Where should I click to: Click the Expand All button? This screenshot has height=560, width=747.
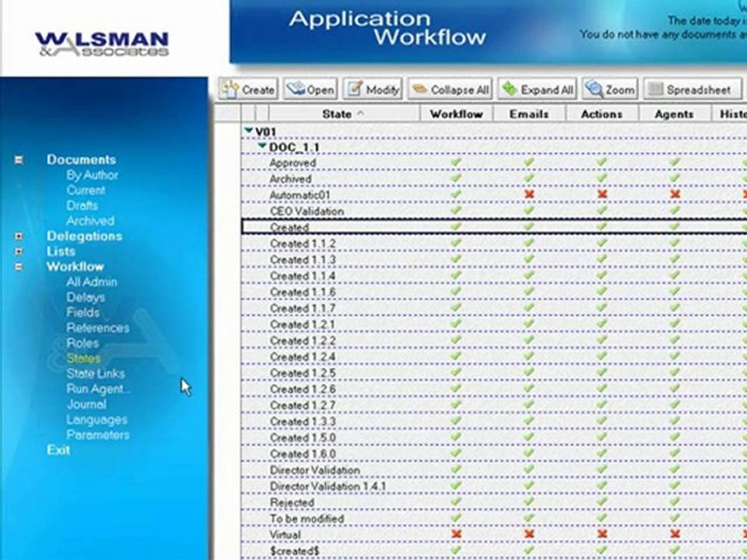pyautogui.click(x=538, y=89)
